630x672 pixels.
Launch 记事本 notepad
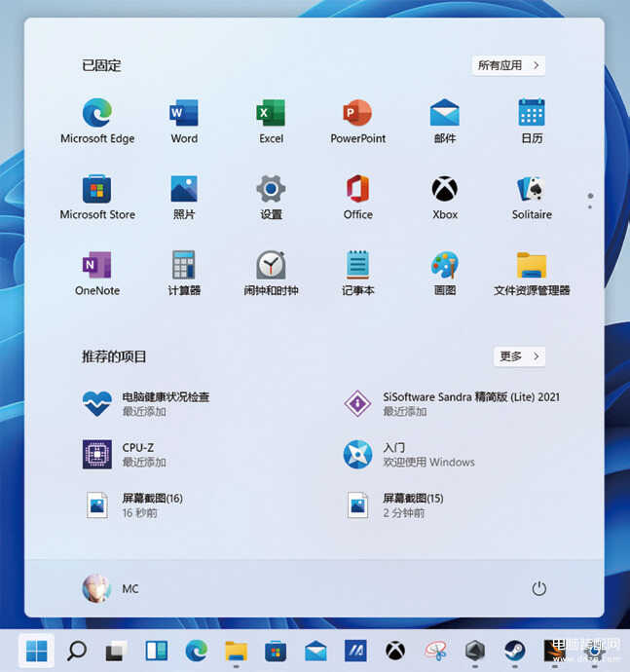[358, 273]
